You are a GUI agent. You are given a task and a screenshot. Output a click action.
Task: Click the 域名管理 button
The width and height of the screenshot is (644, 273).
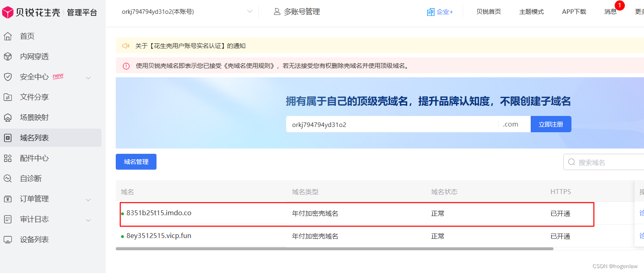click(136, 162)
